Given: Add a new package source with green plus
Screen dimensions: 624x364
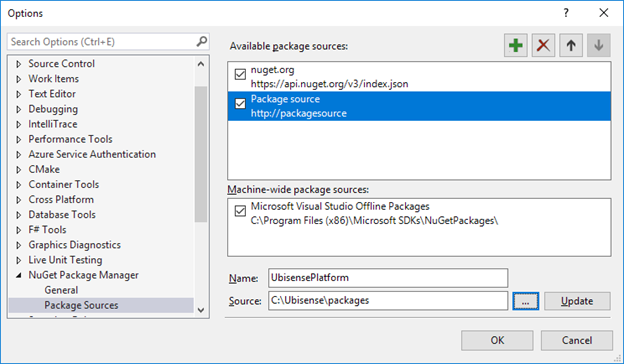Looking at the screenshot, I should pos(515,45).
